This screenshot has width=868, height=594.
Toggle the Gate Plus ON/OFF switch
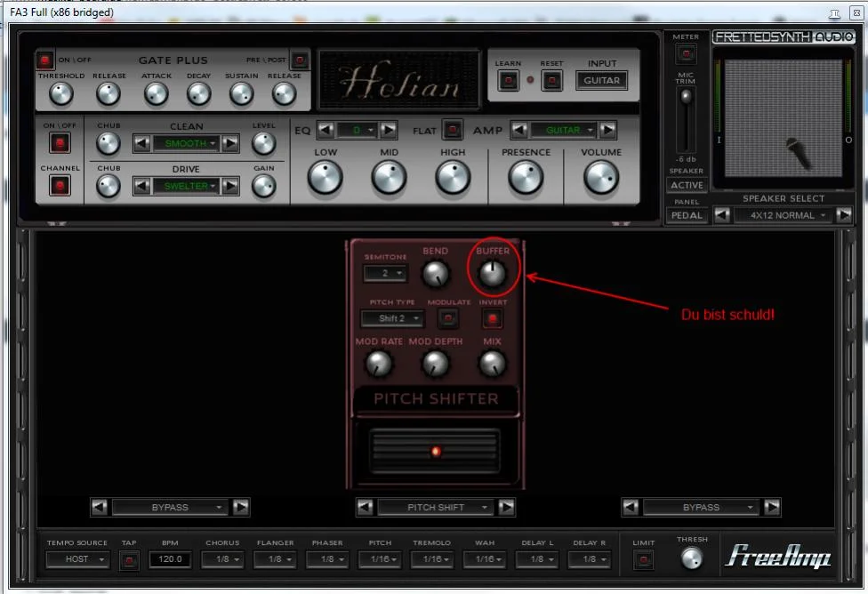point(44,60)
